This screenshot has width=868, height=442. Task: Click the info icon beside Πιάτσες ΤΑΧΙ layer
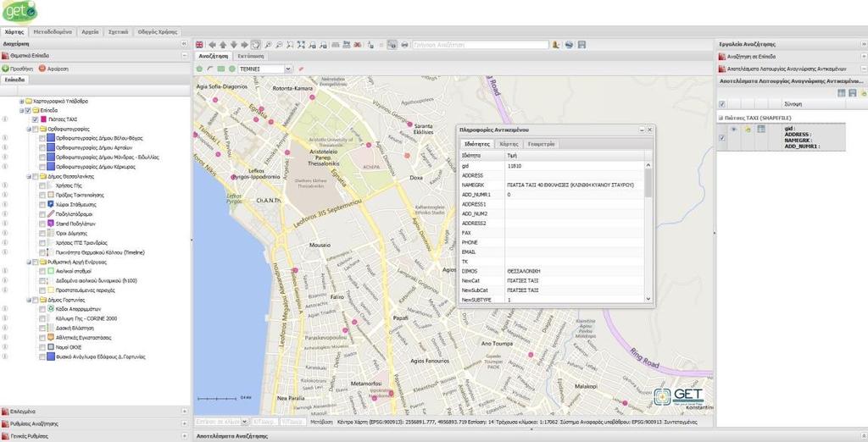click(x=6, y=119)
